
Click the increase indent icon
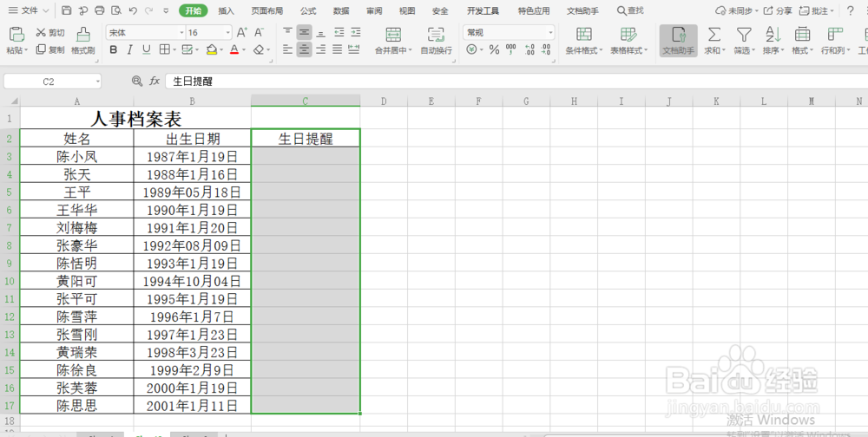click(x=355, y=32)
